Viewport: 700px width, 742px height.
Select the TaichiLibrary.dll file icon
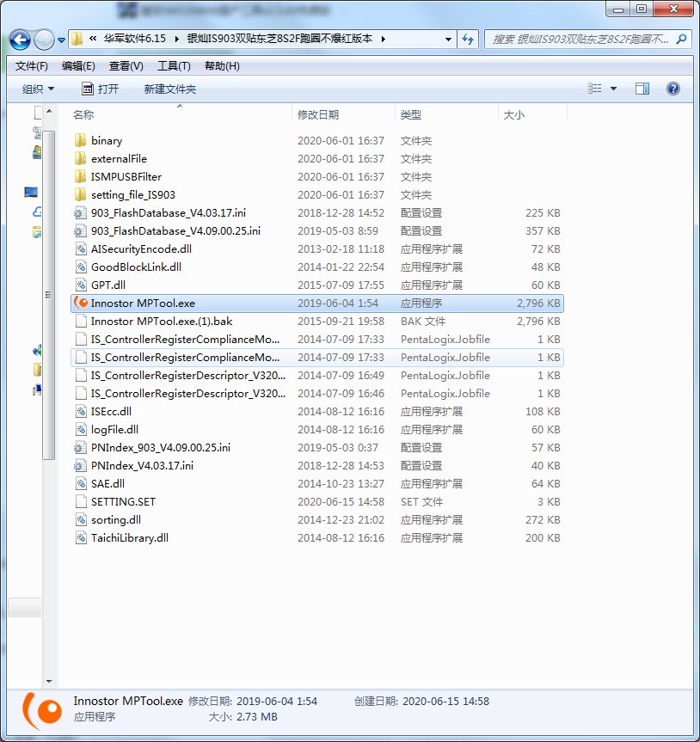[x=81, y=537]
